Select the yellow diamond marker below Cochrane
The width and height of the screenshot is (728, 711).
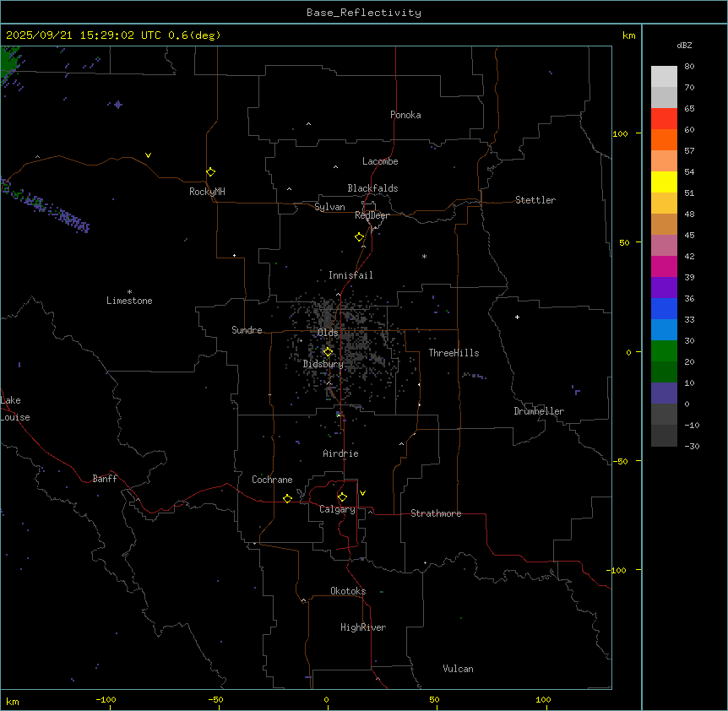click(287, 499)
